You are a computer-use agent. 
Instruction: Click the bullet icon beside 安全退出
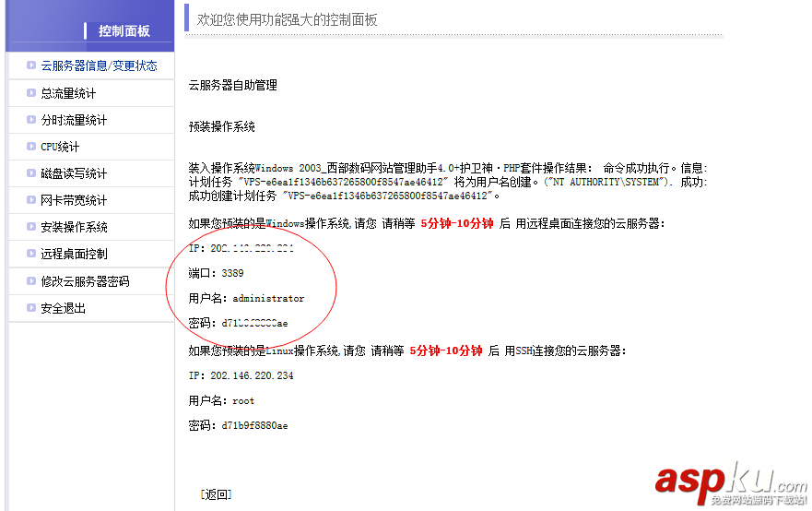(x=31, y=308)
